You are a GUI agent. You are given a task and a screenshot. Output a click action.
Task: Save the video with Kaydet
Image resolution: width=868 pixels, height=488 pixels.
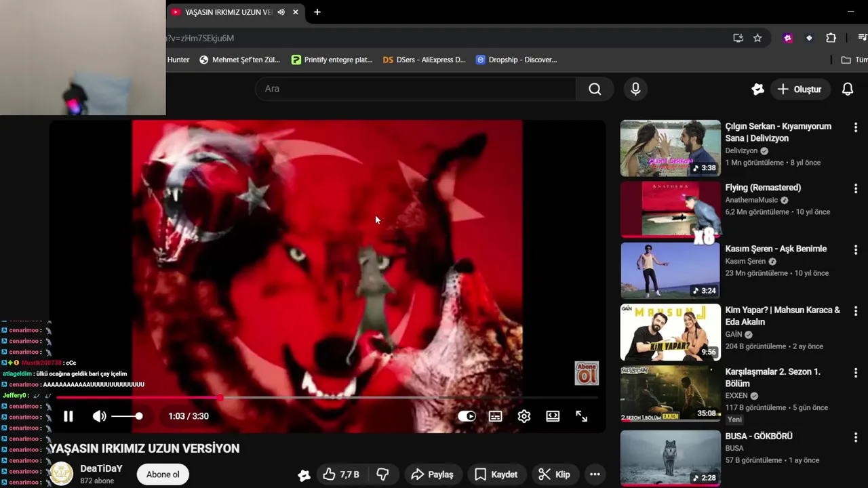tap(496, 474)
